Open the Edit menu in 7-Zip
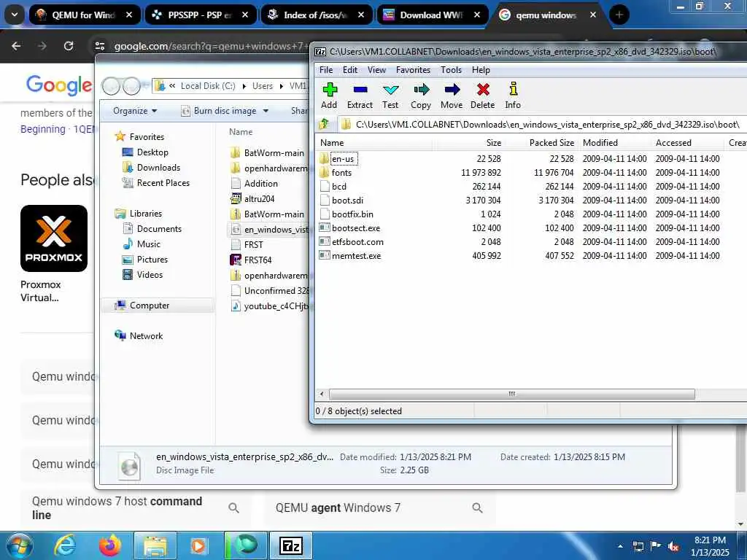Image resolution: width=747 pixels, height=560 pixels. (x=350, y=70)
